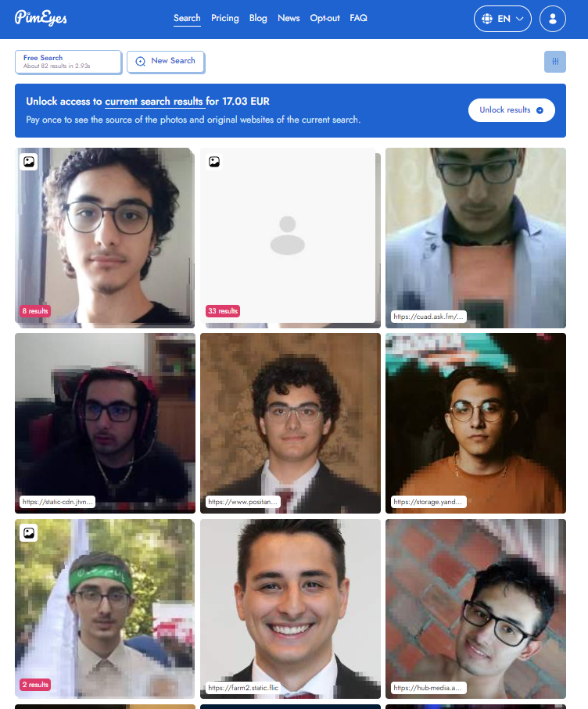Expand the EN language dropdown chevron
588x709 pixels.
(x=520, y=19)
